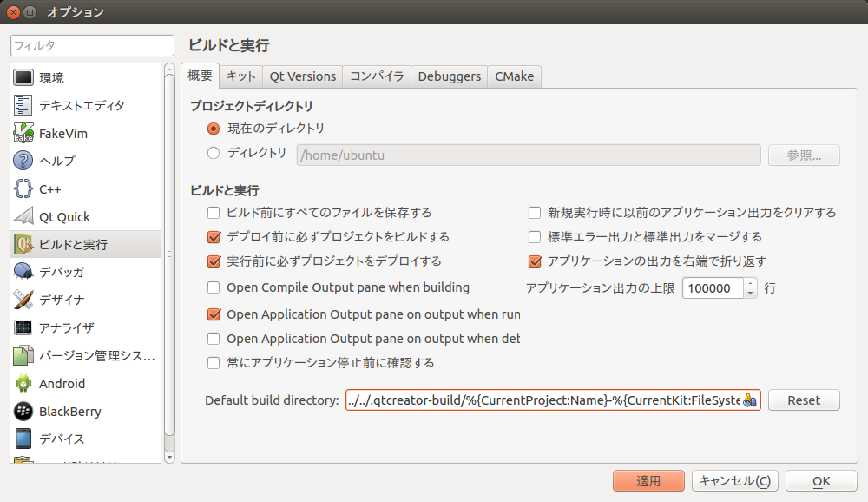
Task: Click the Android category icon
Action: coord(24,384)
